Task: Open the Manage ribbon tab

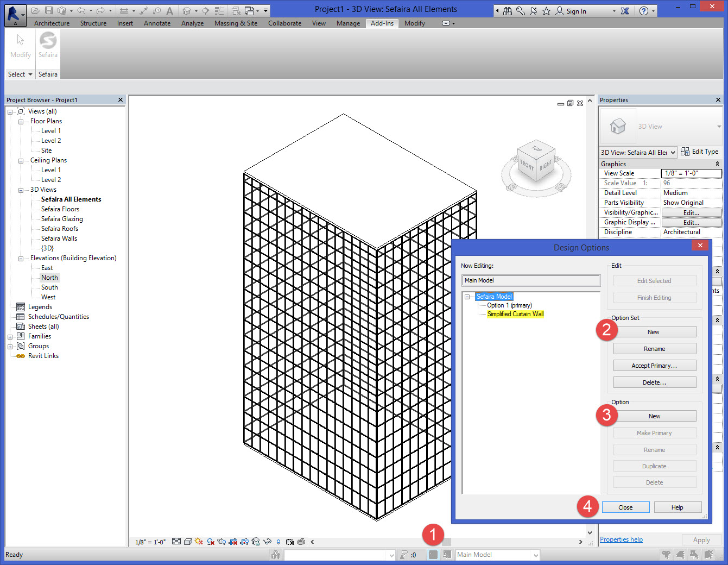Action: (x=348, y=23)
